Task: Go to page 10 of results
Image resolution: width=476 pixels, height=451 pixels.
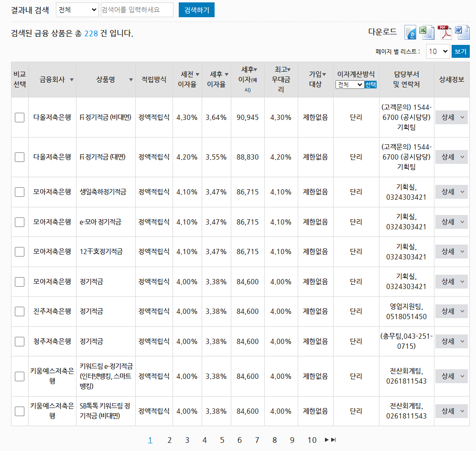Action: tap(312, 440)
